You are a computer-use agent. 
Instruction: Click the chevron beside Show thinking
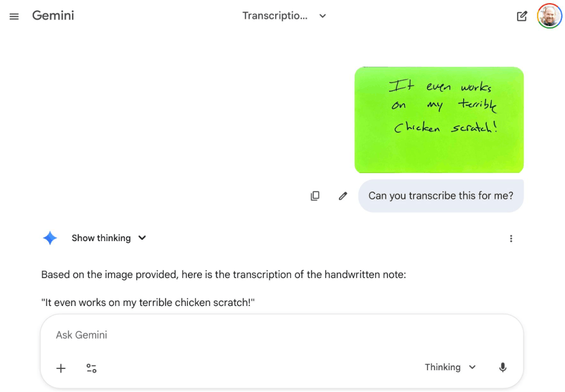[x=142, y=238]
